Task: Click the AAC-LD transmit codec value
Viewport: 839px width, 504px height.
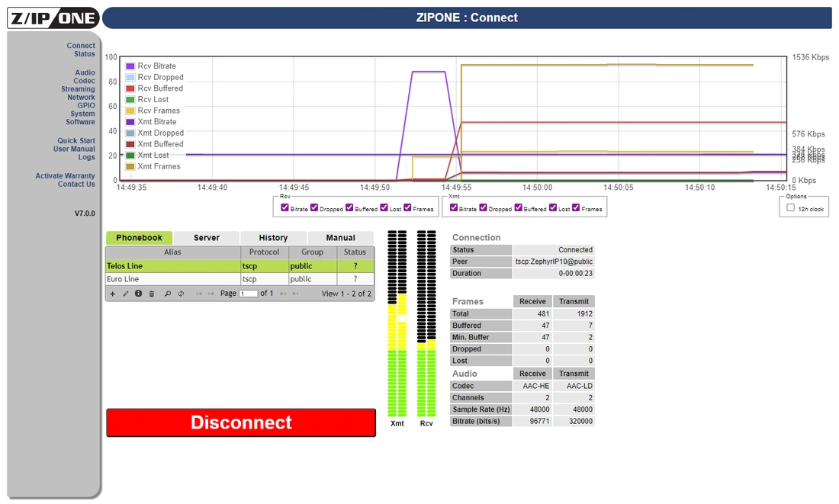Action: [580, 386]
